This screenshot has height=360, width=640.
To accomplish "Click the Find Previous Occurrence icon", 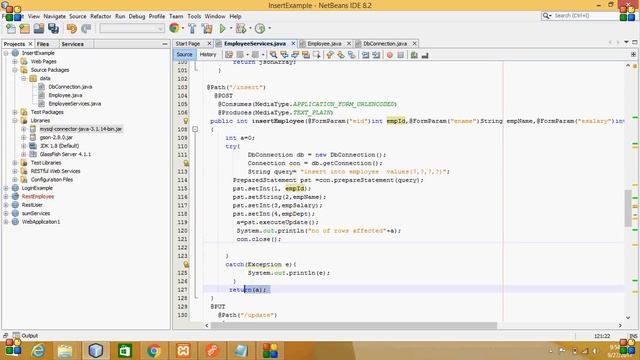I will [x=284, y=55].
